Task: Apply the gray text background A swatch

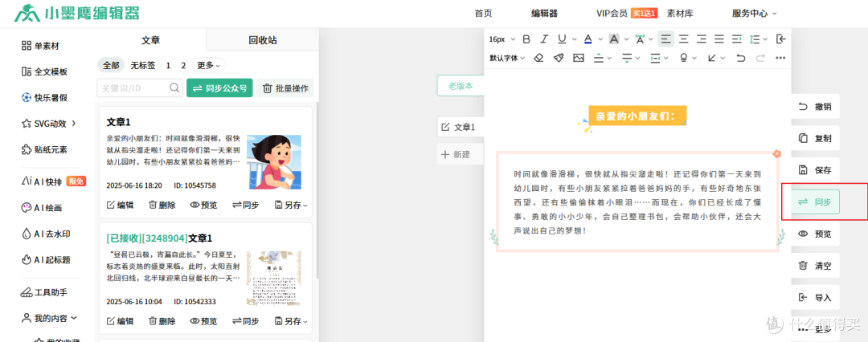Action: pos(613,39)
